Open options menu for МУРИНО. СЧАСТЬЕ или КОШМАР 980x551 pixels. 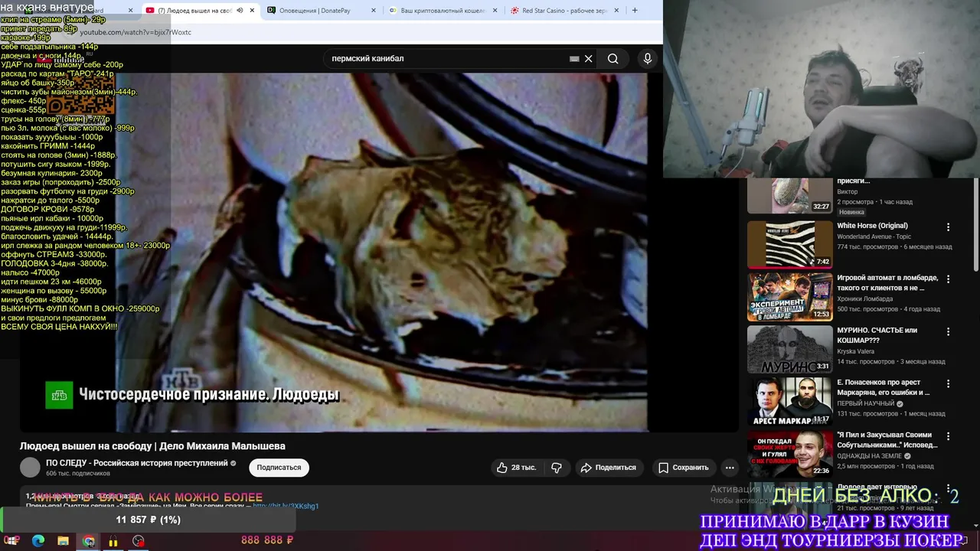click(x=948, y=331)
